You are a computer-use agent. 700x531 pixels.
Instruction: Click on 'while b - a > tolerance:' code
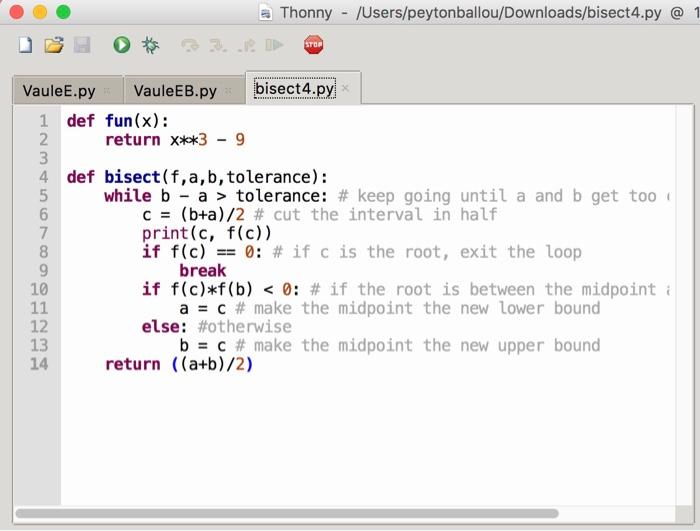click(216, 196)
